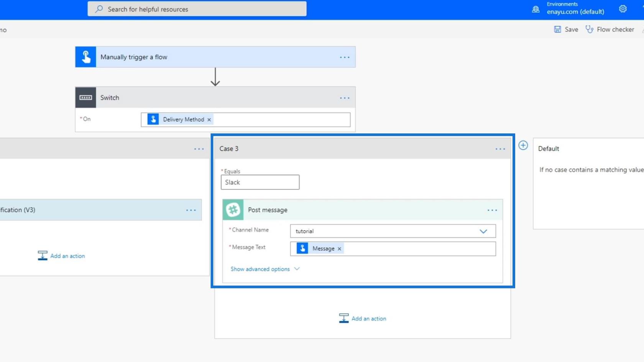Open the Case 3 ellipsis menu
This screenshot has height=362, width=644.
point(500,149)
